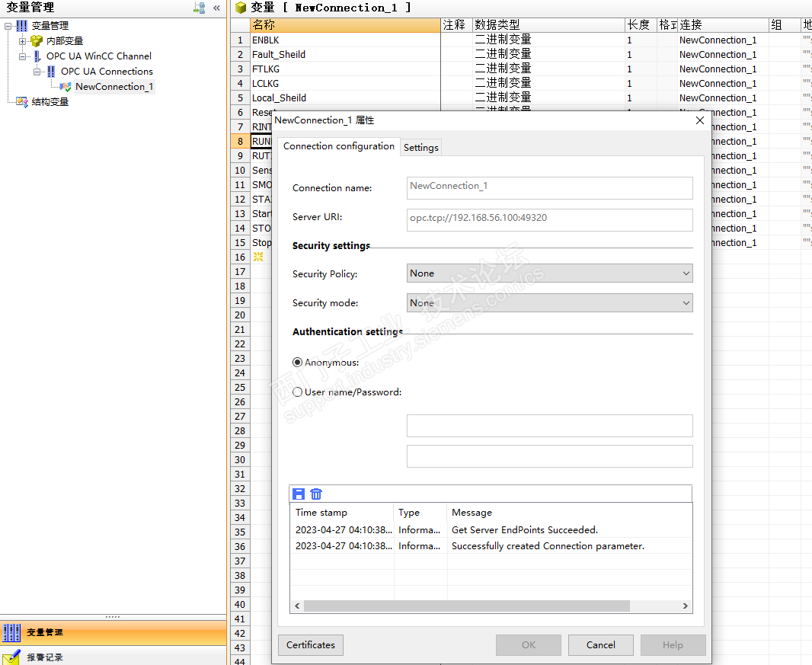Select OPC UA WinCC Channel tree item
Screen dimensions: 812x665
[x=99, y=56]
